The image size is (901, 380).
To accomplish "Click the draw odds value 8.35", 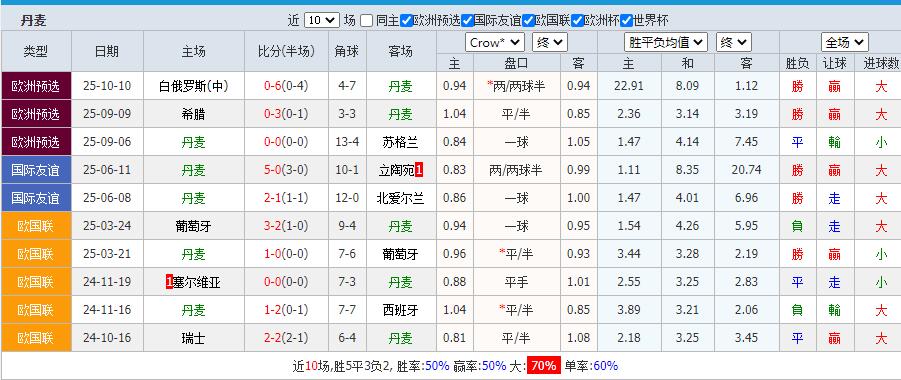I will (688, 170).
